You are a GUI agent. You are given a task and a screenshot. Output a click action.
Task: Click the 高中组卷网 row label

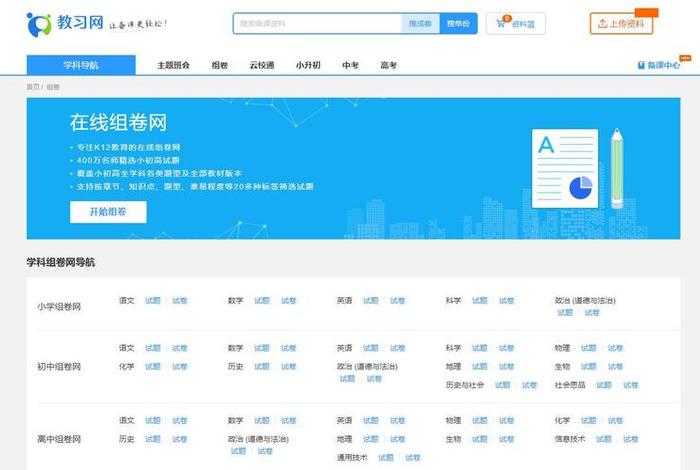tap(59, 439)
